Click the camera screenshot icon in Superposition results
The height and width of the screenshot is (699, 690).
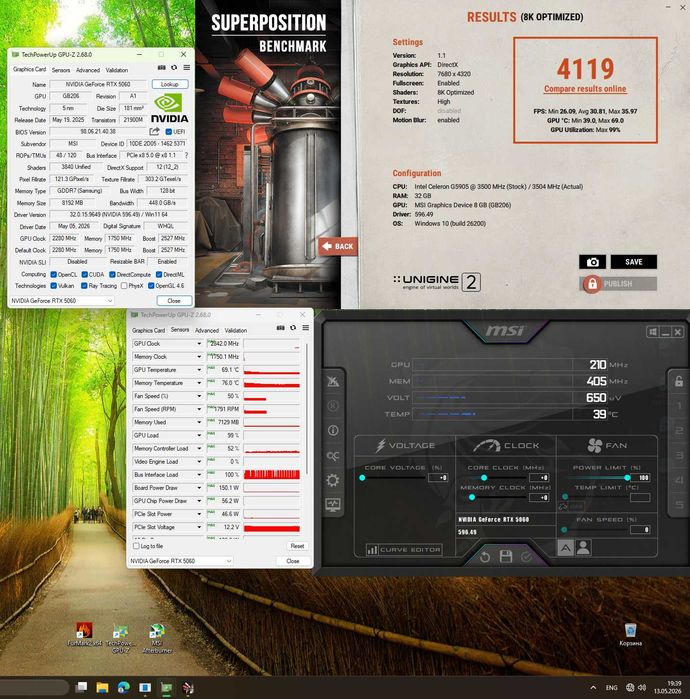point(592,262)
